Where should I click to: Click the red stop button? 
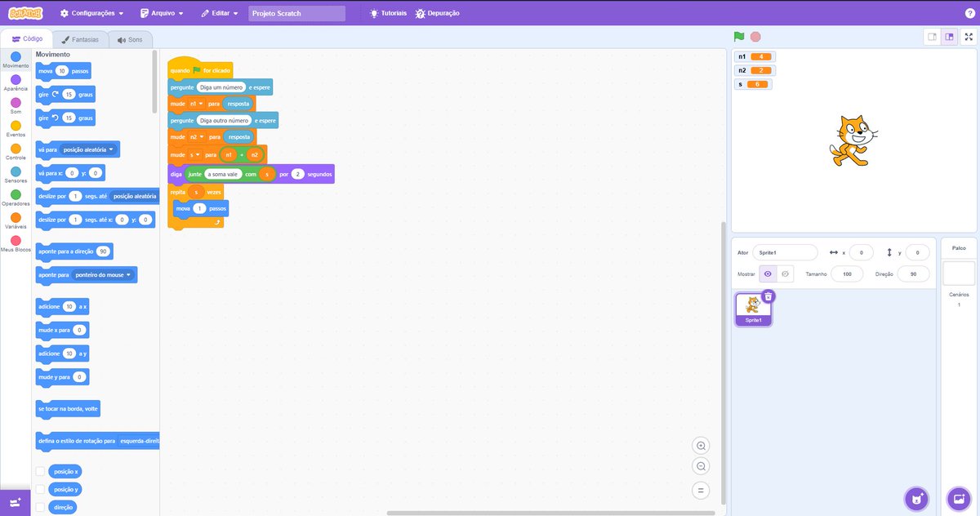(x=755, y=37)
